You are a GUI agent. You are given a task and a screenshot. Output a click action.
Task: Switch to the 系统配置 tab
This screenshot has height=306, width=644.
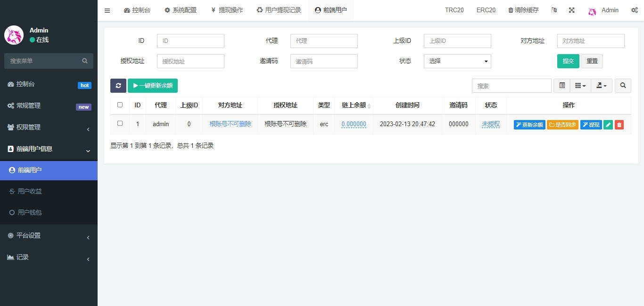(x=180, y=10)
